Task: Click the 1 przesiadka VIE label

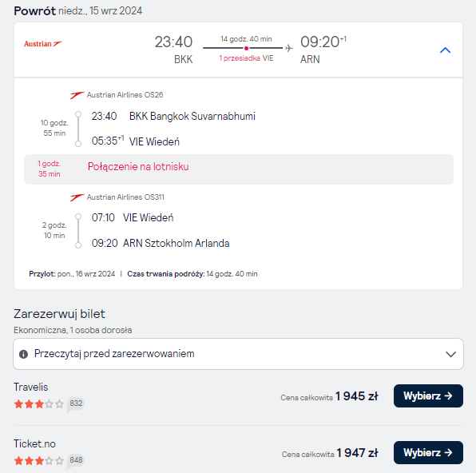Action: pyautogui.click(x=246, y=58)
